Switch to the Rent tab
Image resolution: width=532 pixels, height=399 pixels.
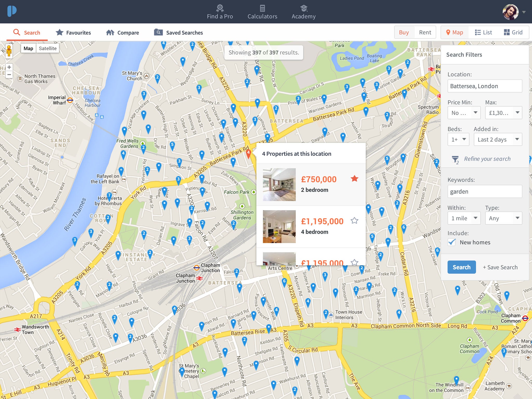[425, 32]
